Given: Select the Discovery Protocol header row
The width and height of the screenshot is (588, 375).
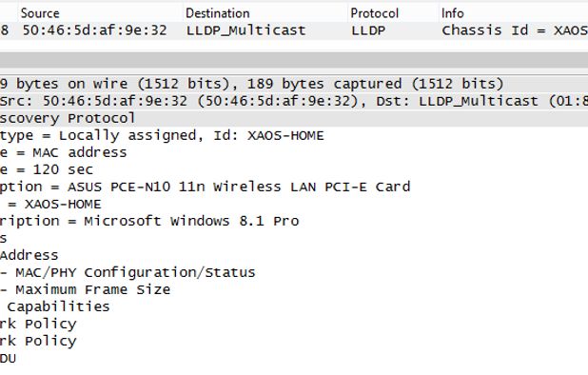Looking at the screenshot, I should coord(294,119).
